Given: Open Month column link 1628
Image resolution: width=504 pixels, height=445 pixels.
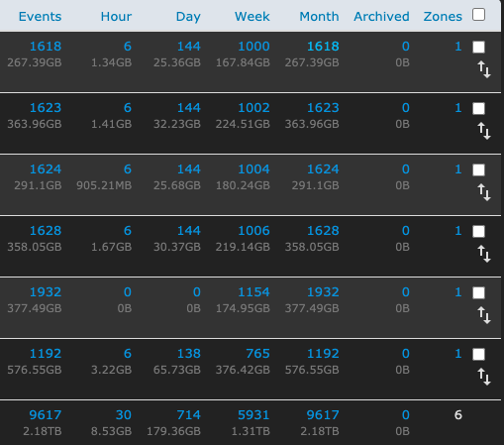Looking at the screenshot, I should click(323, 231).
